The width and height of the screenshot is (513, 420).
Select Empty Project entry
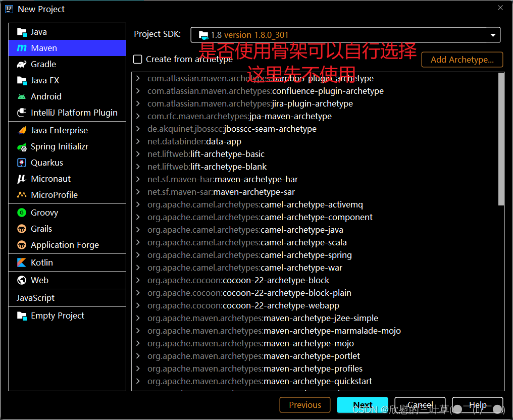click(67, 316)
